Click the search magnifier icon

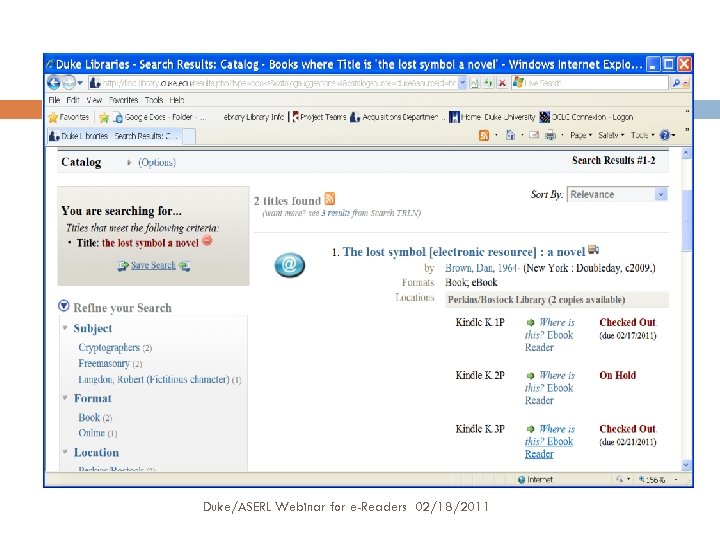point(676,83)
